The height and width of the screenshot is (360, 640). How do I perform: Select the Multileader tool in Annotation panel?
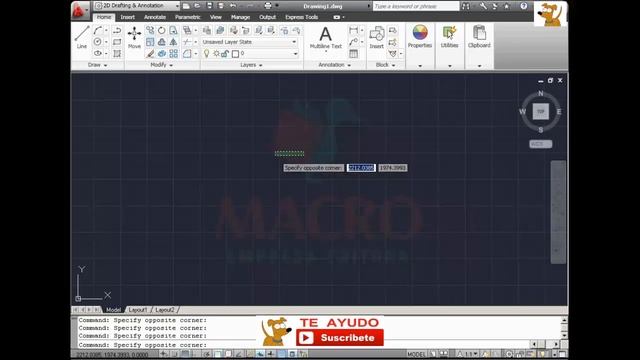click(353, 42)
